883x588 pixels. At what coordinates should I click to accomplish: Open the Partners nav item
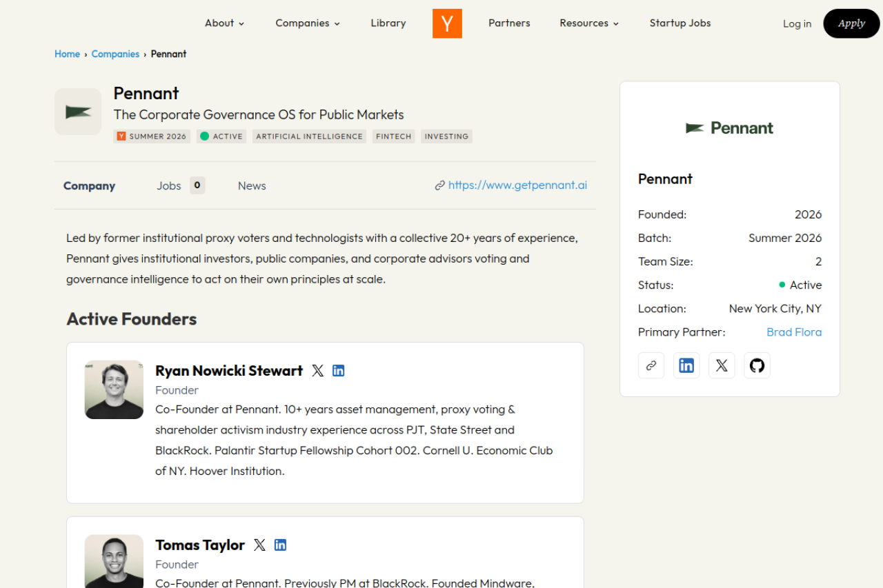tap(509, 23)
